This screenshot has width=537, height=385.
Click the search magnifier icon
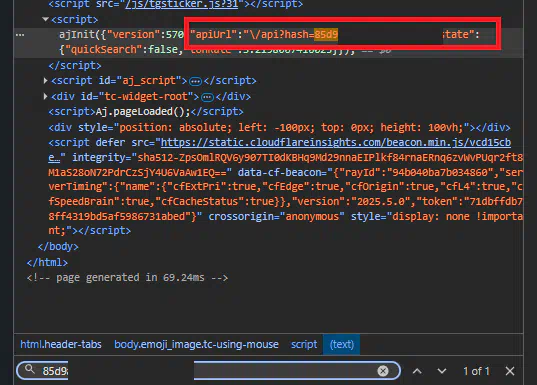tap(30, 369)
